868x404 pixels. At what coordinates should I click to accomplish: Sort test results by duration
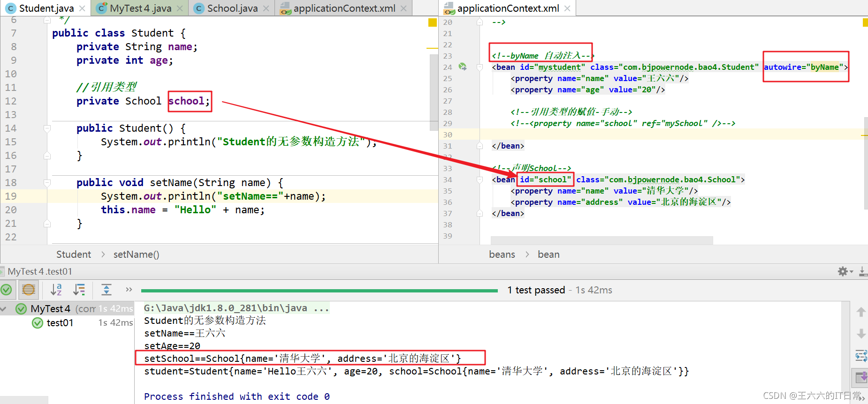[x=79, y=290]
